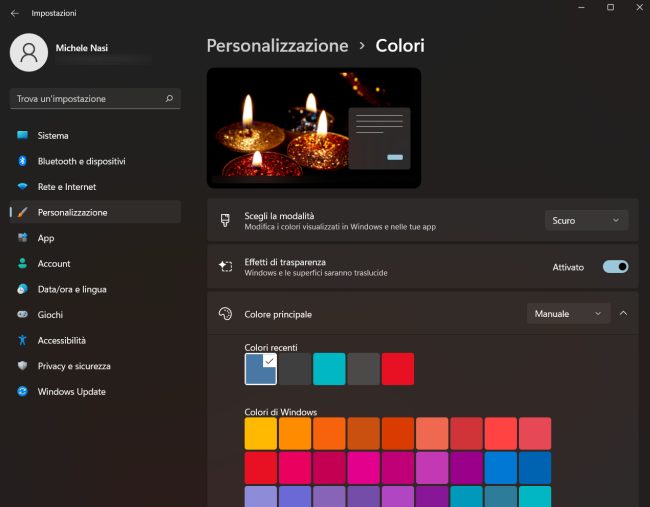650x507 pixels.
Task: Select the first dark gray recent color
Action: (x=295, y=369)
